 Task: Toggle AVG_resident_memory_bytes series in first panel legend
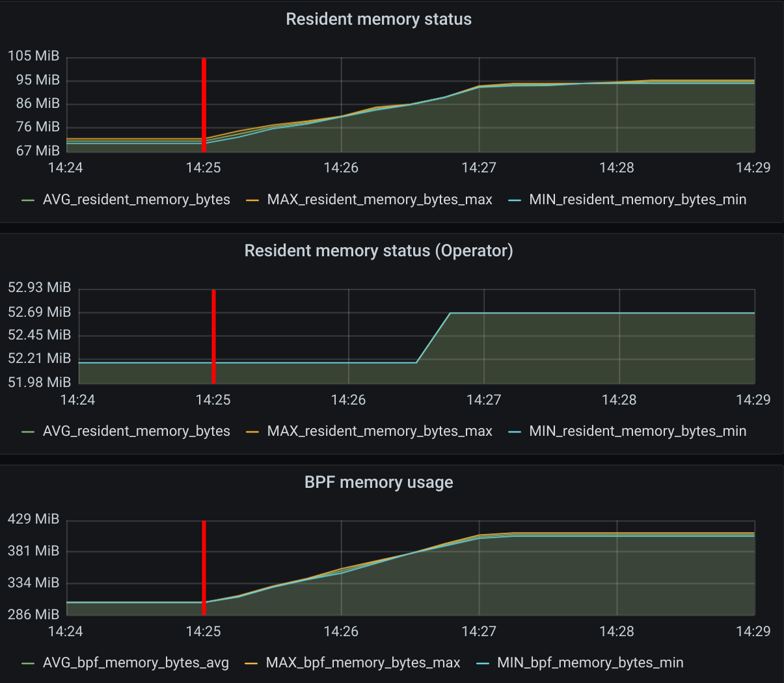pyautogui.click(x=137, y=200)
